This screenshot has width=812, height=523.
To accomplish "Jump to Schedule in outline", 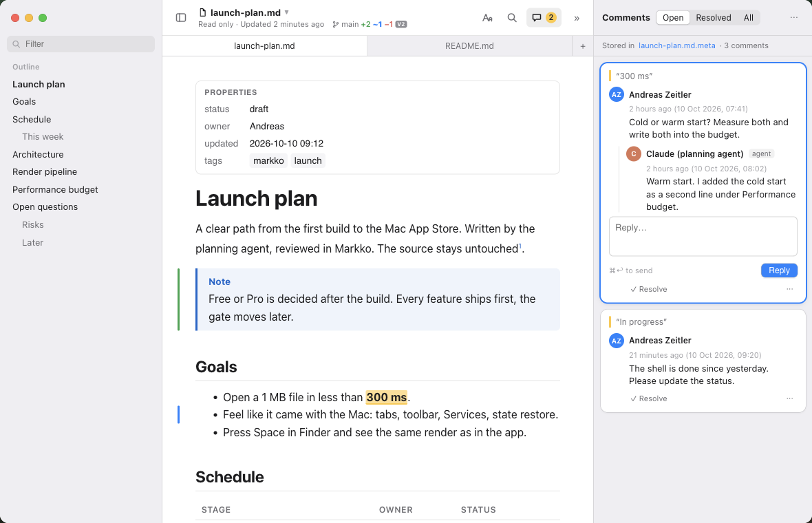I will click(32, 119).
